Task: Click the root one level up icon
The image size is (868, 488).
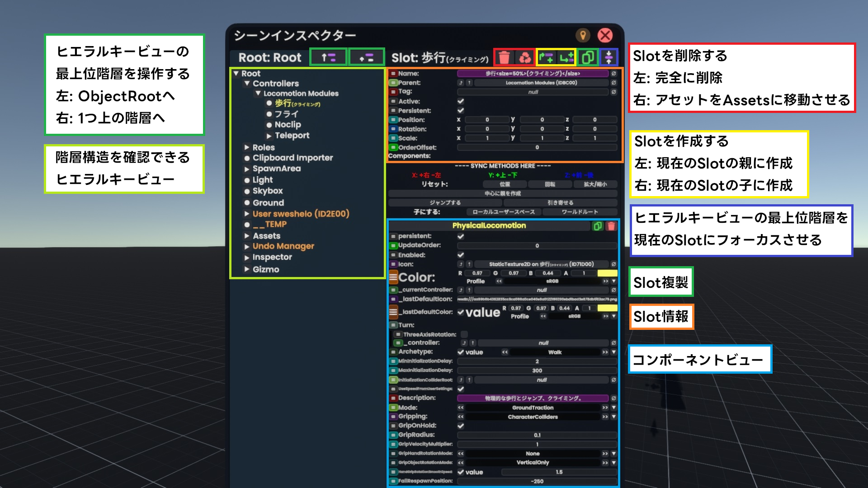Action: click(x=366, y=57)
